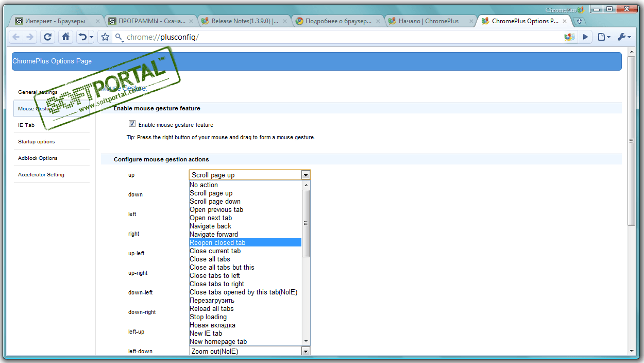Choose 'Open previous tab' option
This screenshot has width=644, height=363.
pyautogui.click(x=245, y=209)
